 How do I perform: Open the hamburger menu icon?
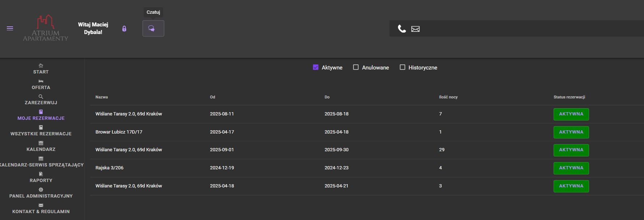pos(10,28)
